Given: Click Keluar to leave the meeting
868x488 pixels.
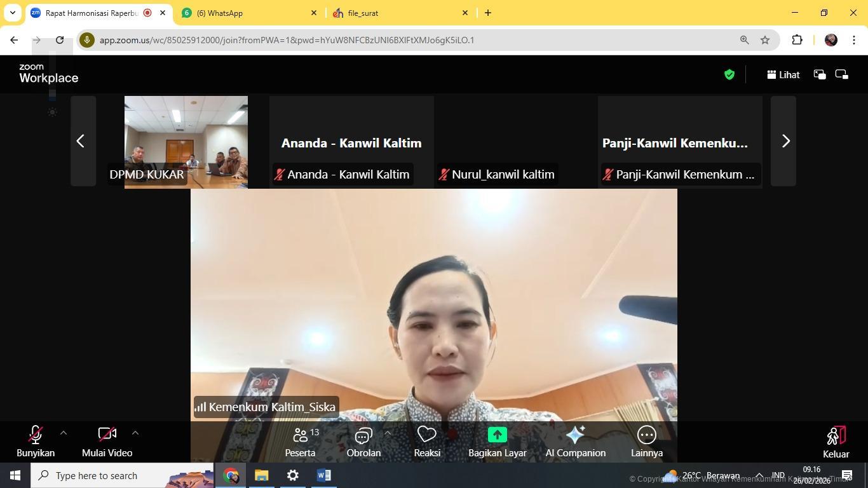Looking at the screenshot, I should [x=836, y=442].
